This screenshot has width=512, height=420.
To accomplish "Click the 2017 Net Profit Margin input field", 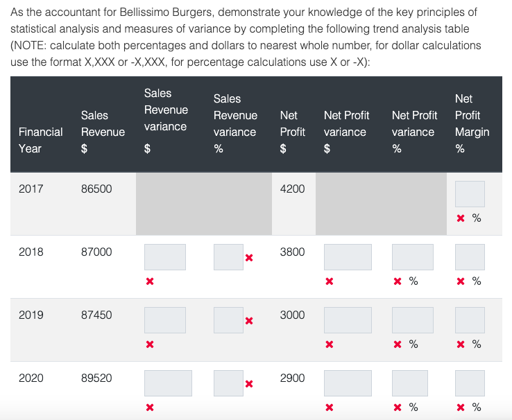I will coord(470,193).
